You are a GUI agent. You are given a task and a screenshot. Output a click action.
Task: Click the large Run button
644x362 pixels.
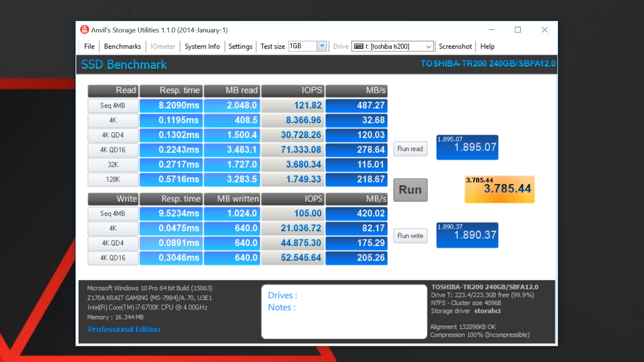[410, 190]
